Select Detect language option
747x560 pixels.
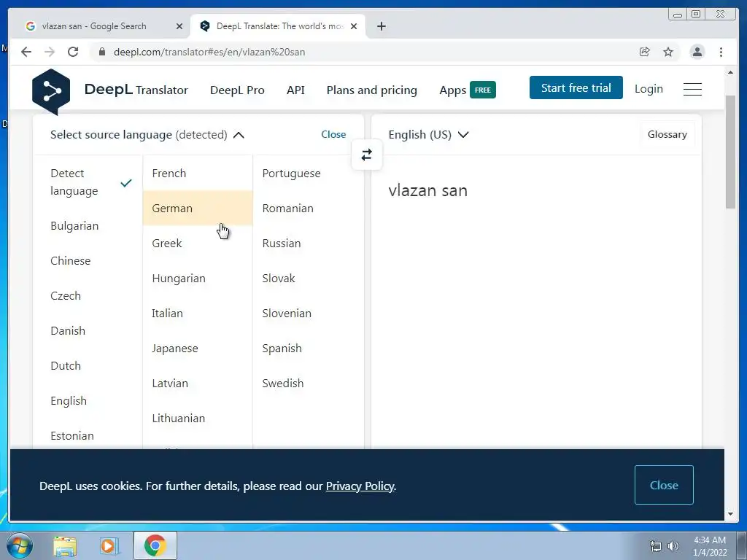click(x=88, y=182)
